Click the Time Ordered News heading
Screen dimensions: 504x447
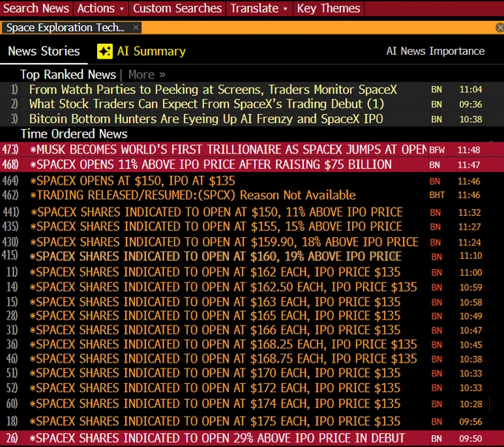coord(74,133)
